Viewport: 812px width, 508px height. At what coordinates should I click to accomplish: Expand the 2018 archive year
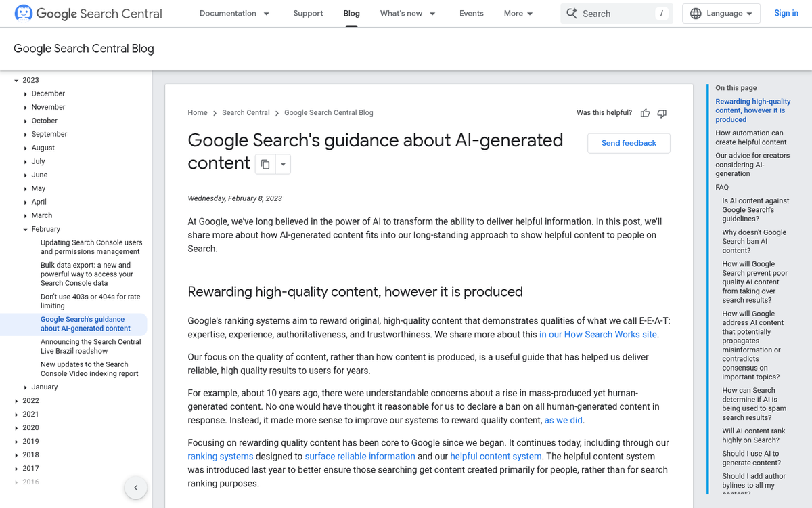coord(16,454)
